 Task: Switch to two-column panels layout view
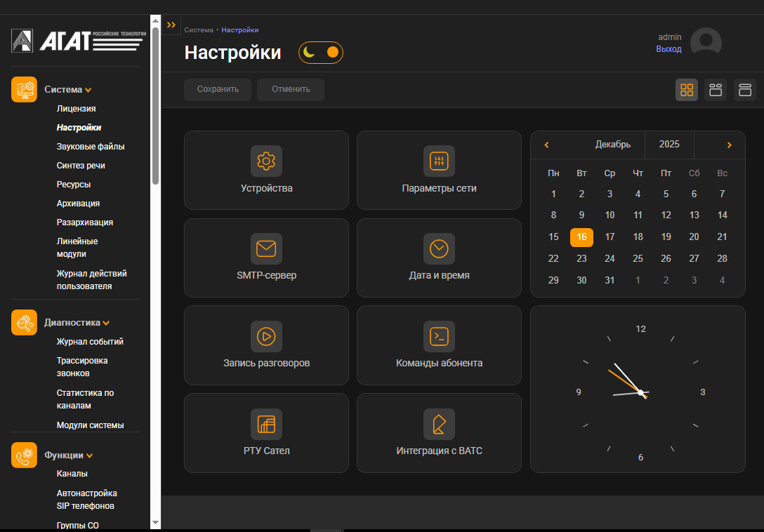(x=716, y=90)
